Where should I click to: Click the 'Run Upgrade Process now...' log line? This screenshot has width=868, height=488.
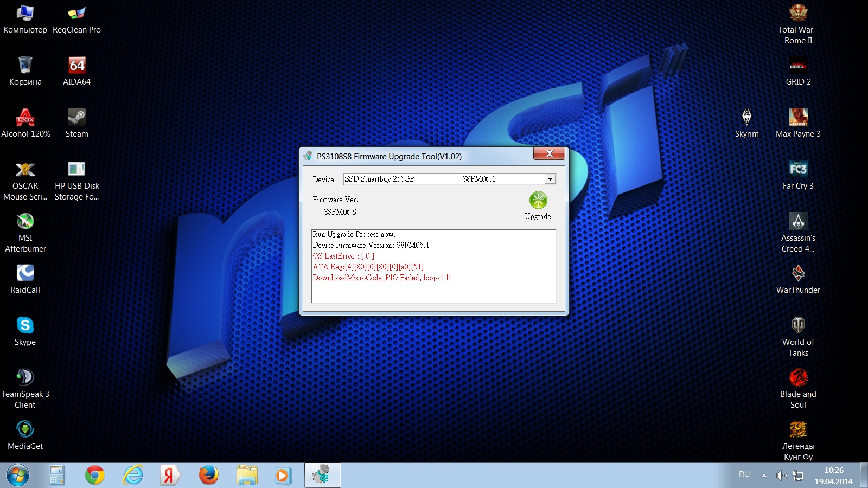click(x=356, y=234)
